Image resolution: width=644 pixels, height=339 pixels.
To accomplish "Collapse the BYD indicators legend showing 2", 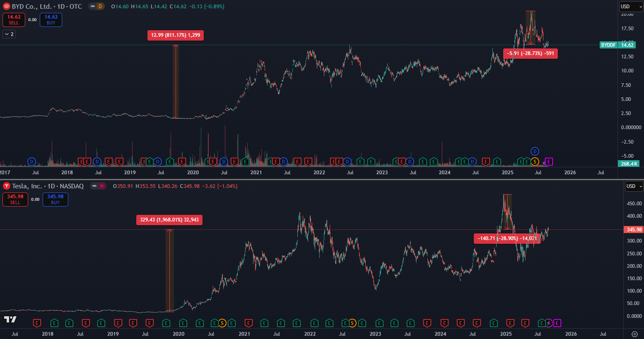I will coord(9,34).
